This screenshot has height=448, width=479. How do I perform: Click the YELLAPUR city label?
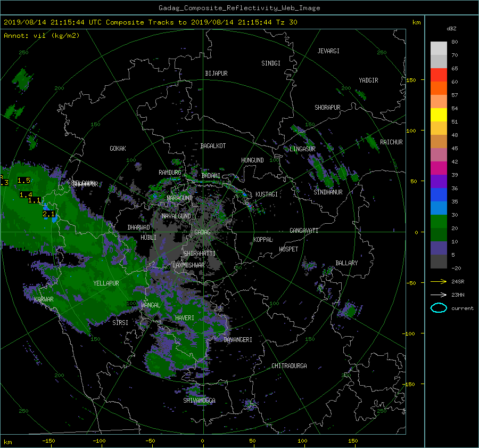tap(106, 283)
